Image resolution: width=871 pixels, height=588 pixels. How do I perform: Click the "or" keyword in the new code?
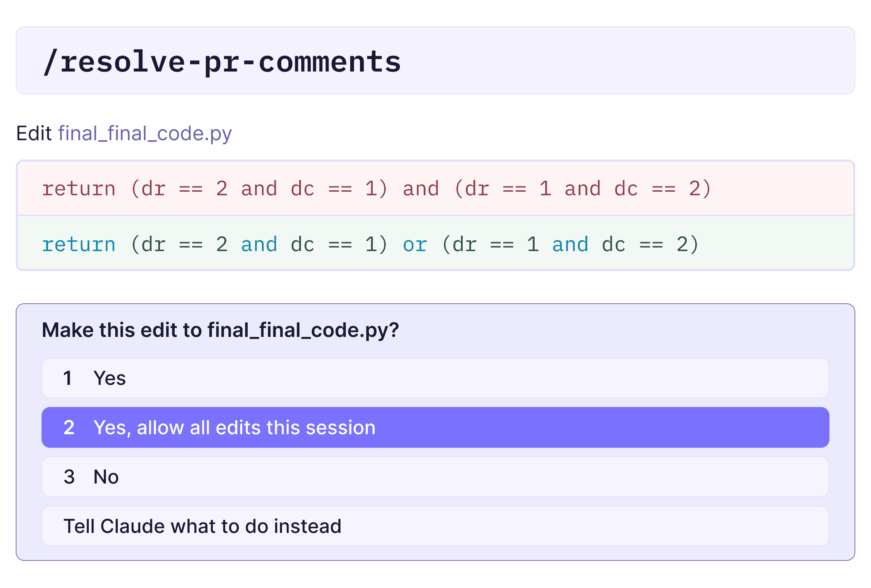(x=414, y=244)
